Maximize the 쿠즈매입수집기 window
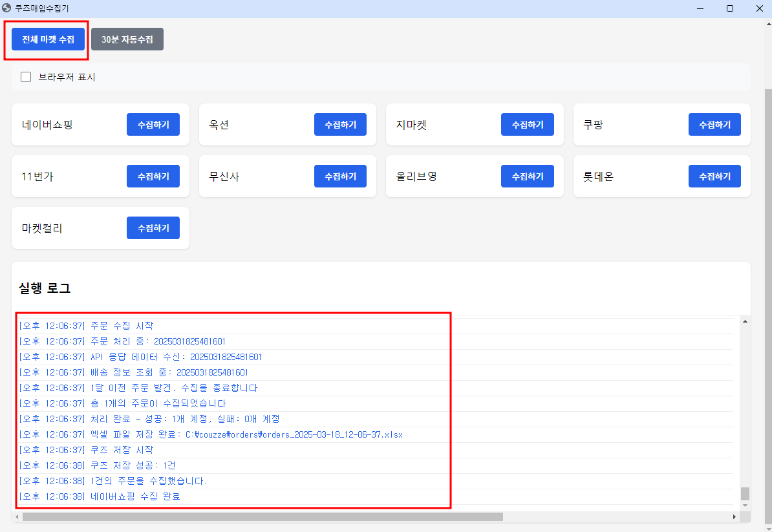Image resolution: width=772 pixels, height=532 pixels. [730, 8]
